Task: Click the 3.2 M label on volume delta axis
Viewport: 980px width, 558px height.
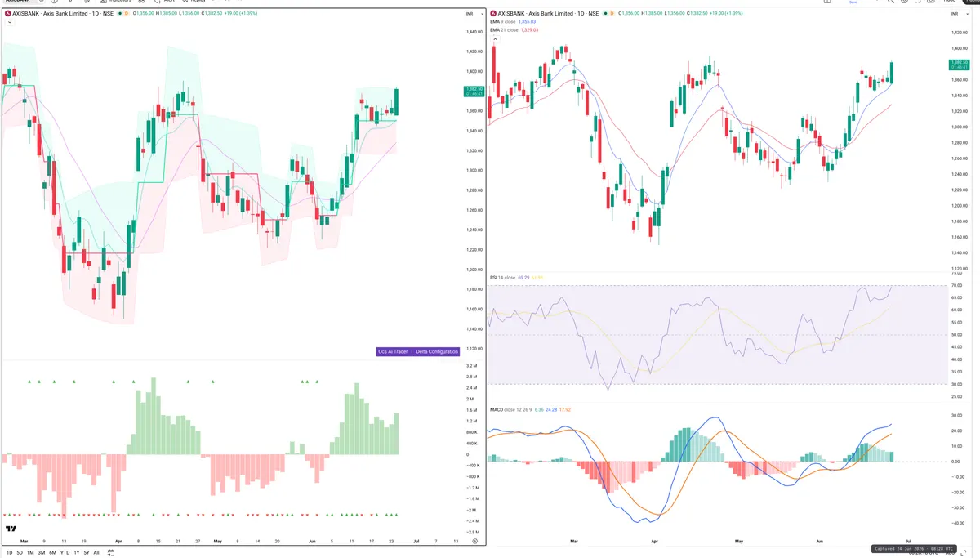Action: pyautogui.click(x=471, y=366)
